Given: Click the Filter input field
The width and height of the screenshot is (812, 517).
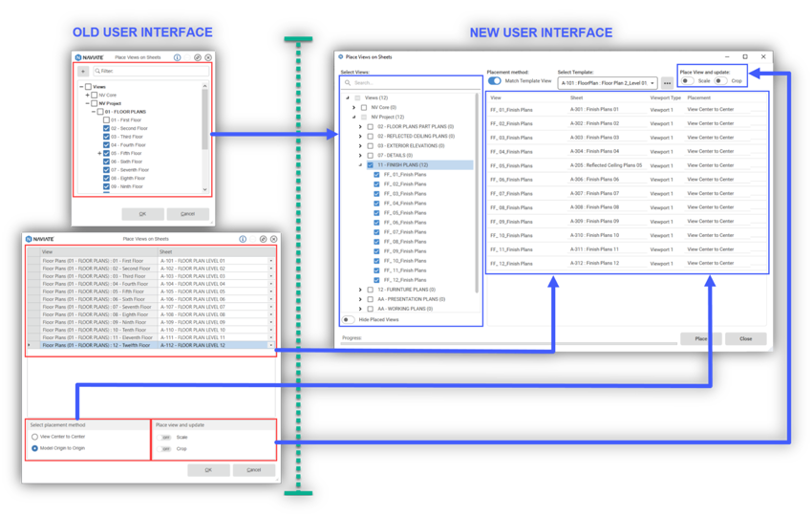Looking at the screenshot, I should click(151, 71).
